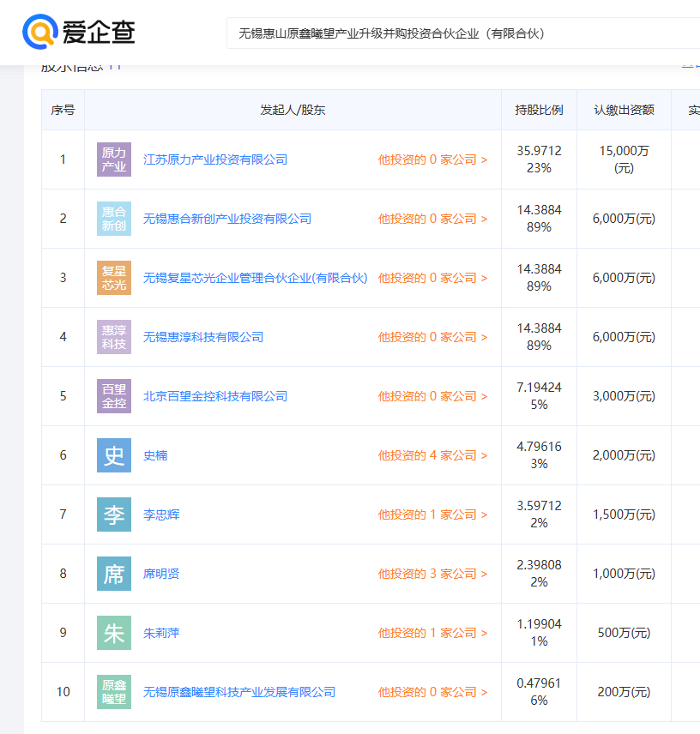This screenshot has height=734, width=700.
Task: Open 北京百望金控科技有限公司 link
Action: pos(215,396)
